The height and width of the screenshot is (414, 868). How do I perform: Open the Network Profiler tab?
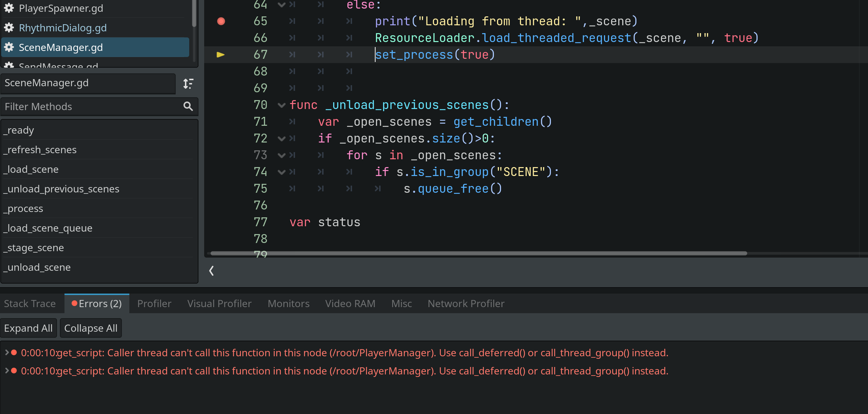pos(466,303)
